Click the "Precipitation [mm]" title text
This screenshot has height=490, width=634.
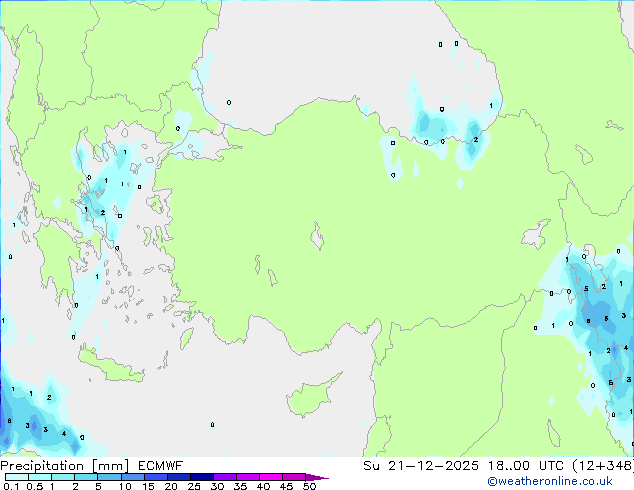pyautogui.click(x=65, y=466)
